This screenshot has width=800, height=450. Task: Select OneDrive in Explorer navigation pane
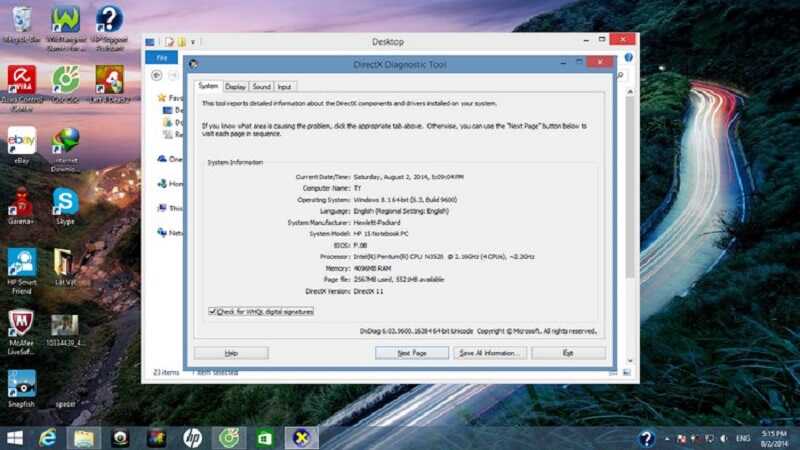(170, 159)
